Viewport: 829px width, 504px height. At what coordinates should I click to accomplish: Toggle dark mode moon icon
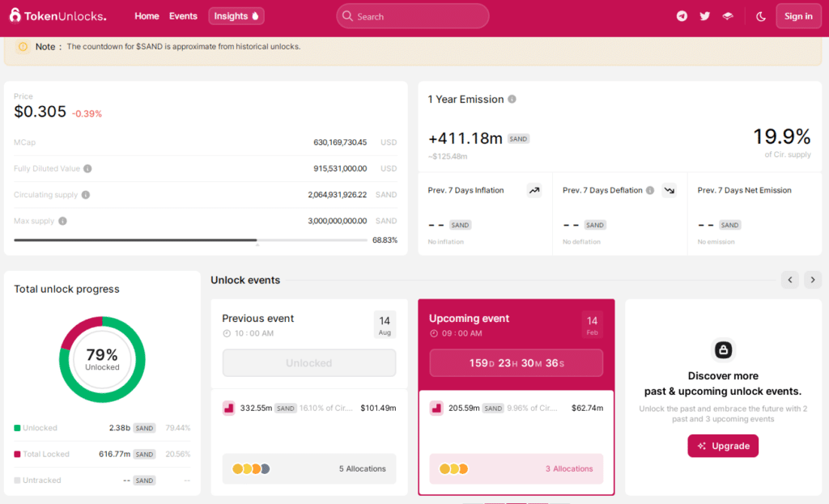[761, 16]
